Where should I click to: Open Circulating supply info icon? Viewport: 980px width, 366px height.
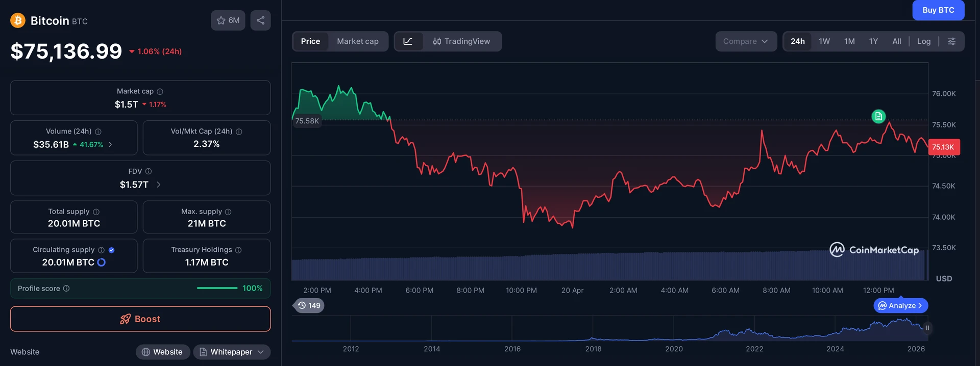point(101,250)
